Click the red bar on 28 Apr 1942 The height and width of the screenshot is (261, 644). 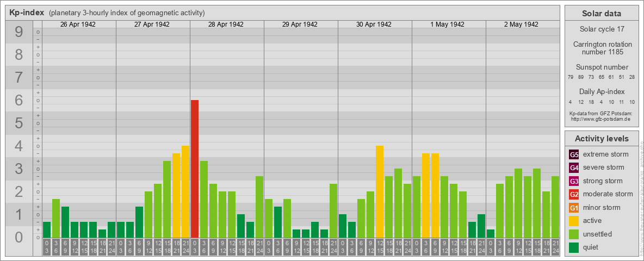coord(195,169)
